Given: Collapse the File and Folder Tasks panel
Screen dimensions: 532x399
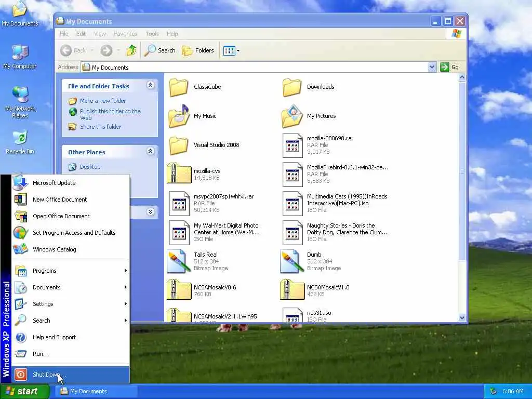Looking at the screenshot, I should pos(150,85).
